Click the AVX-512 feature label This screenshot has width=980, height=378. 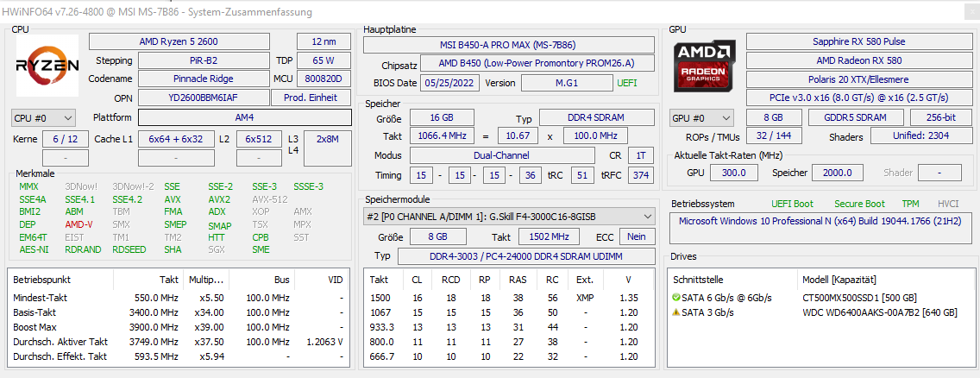271,200
